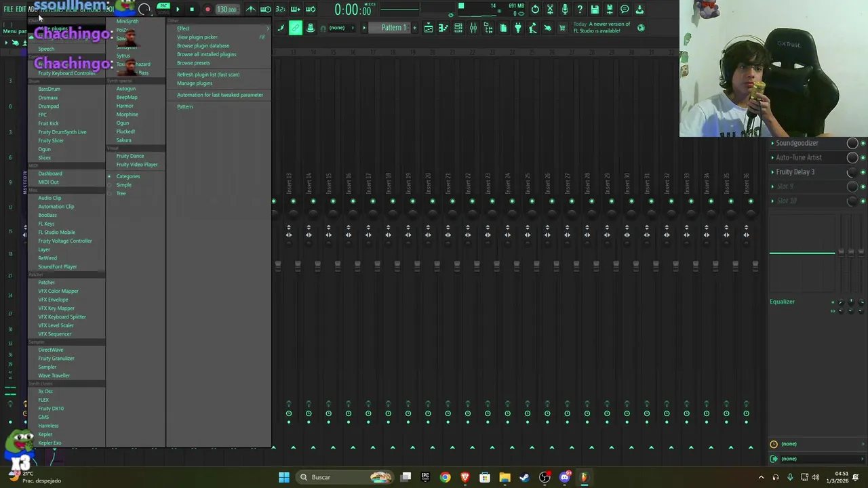This screenshot has width=868, height=488.
Task: Click the shopping cart icon
Action: 562,28
